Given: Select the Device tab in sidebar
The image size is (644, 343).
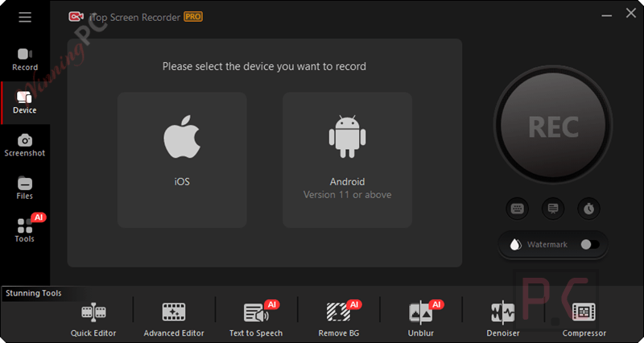Looking at the screenshot, I should [25, 103].
